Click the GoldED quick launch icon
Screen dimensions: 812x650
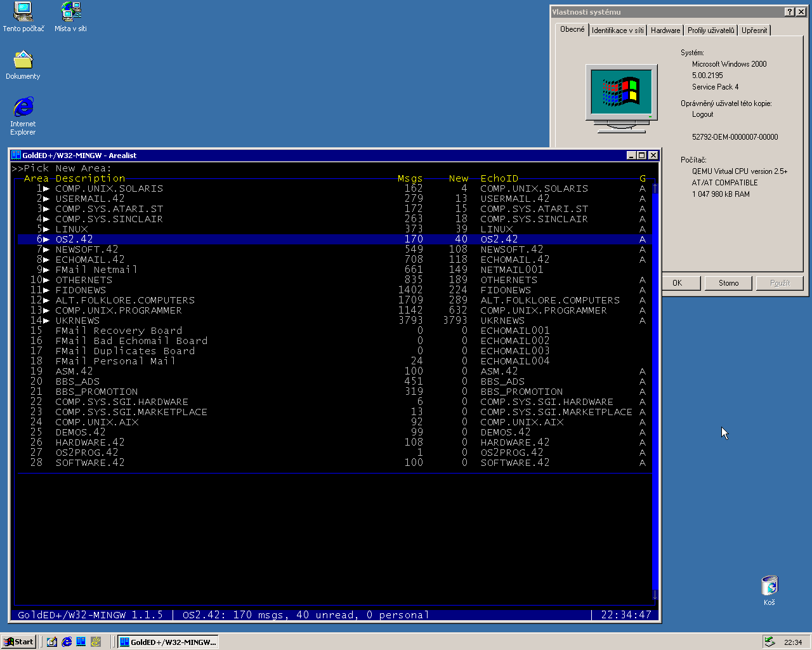tap(81, 642)
